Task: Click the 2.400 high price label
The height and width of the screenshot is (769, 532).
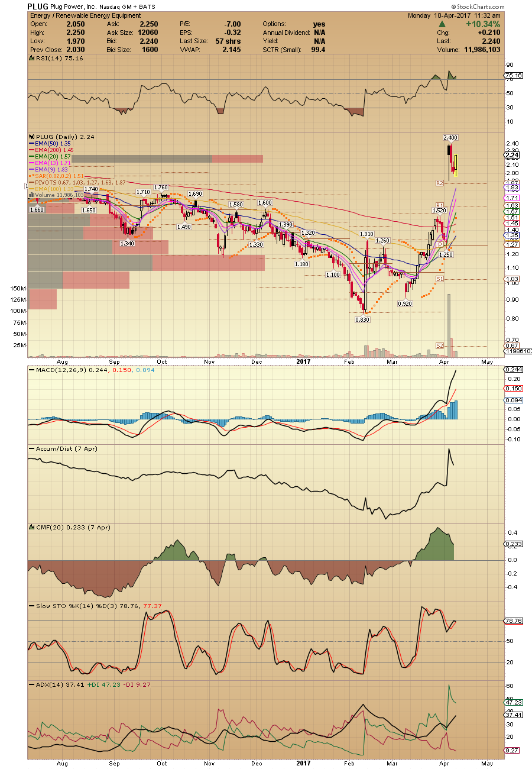Action: pyautogui.click(x=451, y=138)
